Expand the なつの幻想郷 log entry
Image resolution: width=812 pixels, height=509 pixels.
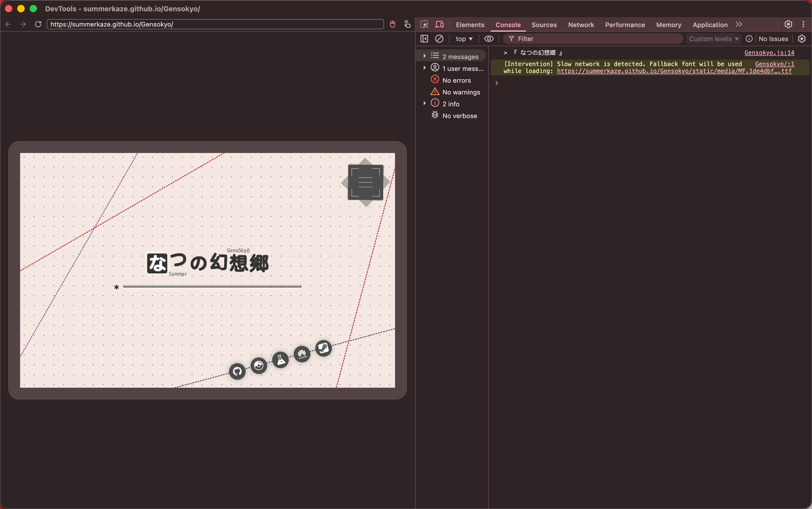(505, 53)
